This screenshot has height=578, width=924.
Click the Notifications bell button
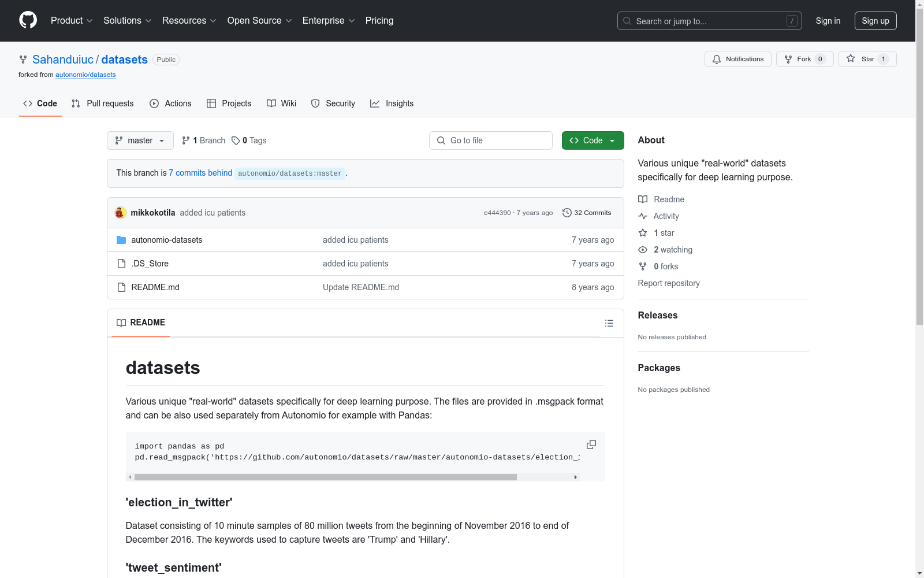click(737, 59)
